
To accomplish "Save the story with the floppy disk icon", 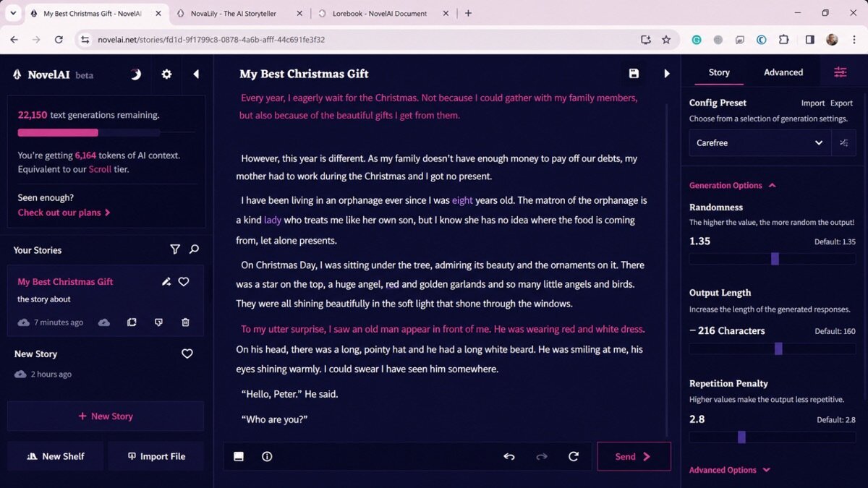I will point(634,73).
